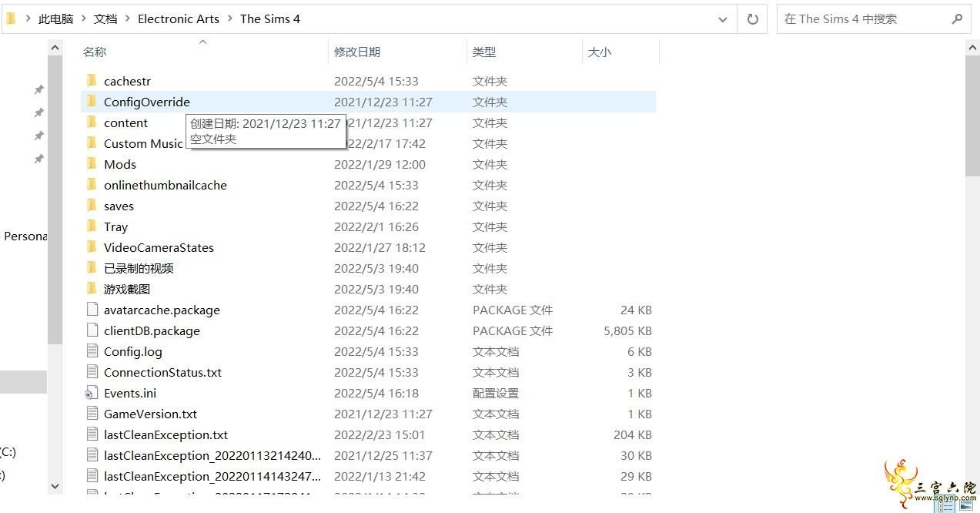Select lastCleanException_20220113214240 file
The width and height of the screenshot is (980, 513).
click(212, 455)
